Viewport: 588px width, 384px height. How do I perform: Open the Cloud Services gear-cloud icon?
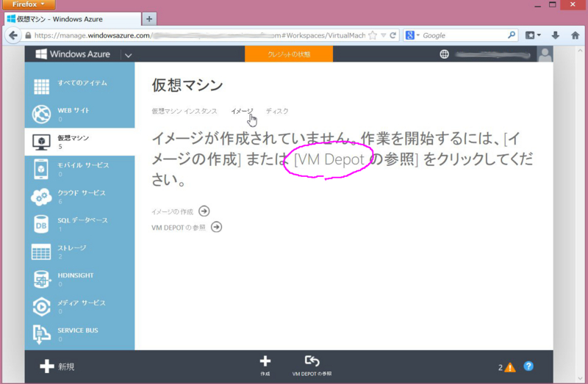coord(41,197)
